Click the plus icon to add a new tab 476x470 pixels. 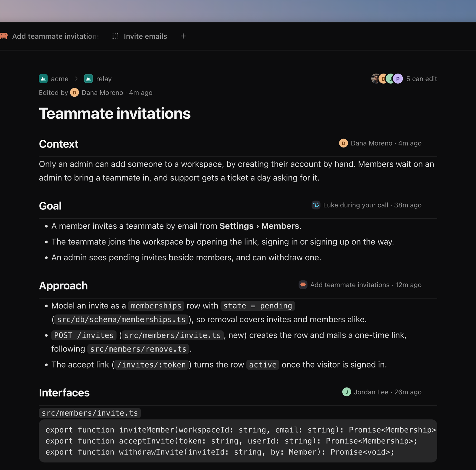[183, 36]
